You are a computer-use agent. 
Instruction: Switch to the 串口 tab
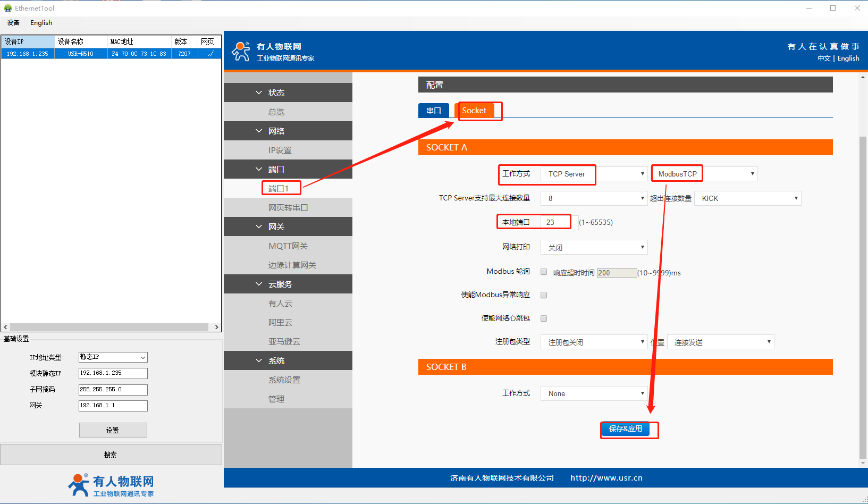434,111
